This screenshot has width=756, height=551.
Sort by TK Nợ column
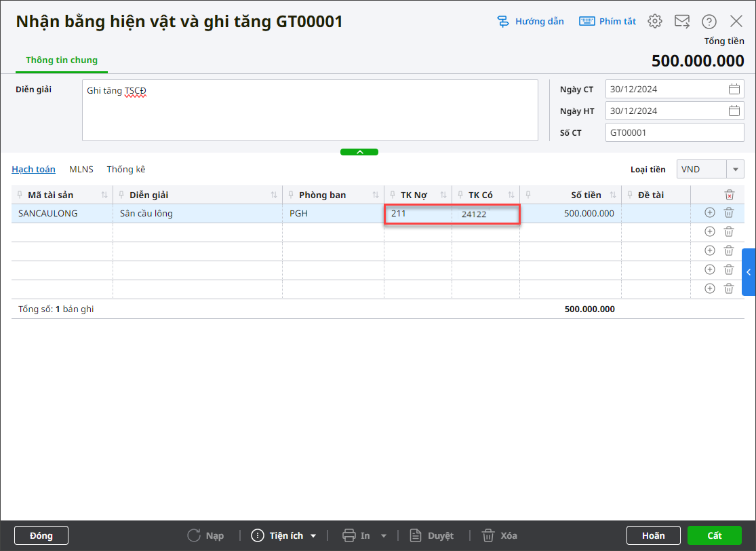443,195
